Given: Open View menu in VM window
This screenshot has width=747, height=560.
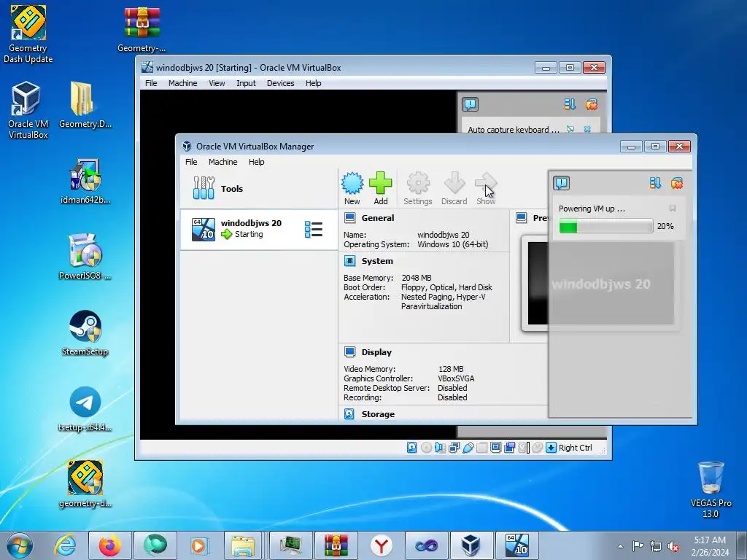Looking at the screenshot, I should tap(217, 83).
